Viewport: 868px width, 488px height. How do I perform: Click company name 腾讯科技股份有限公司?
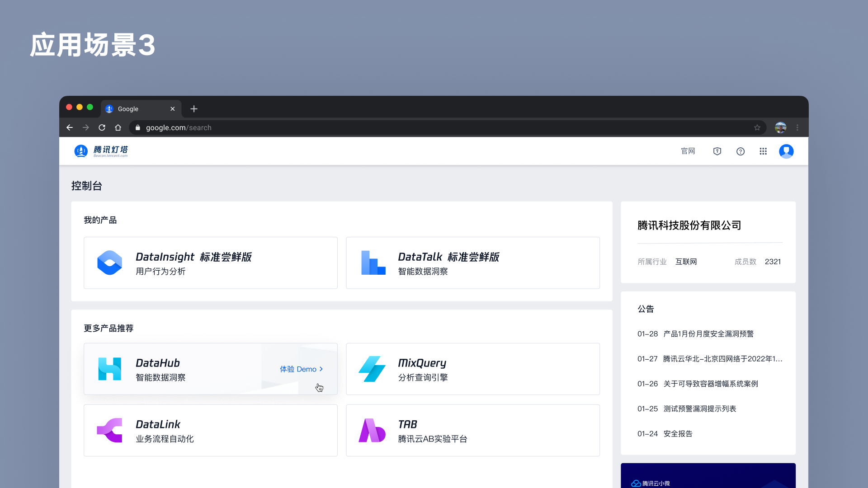coord(689,225)
